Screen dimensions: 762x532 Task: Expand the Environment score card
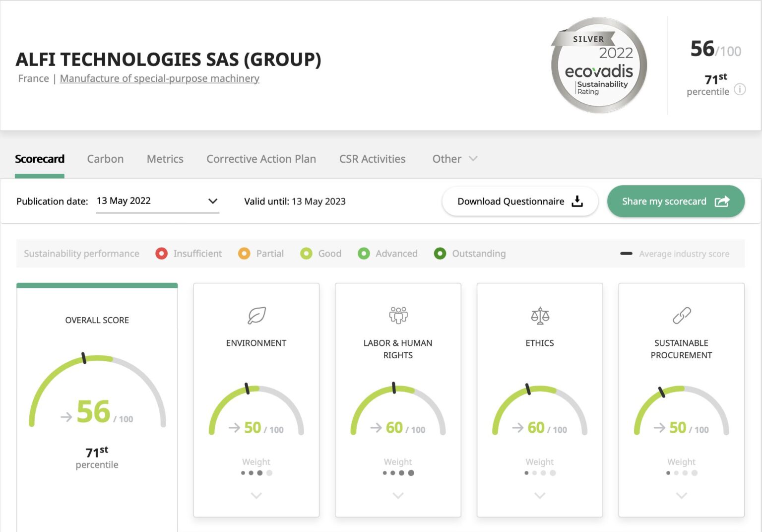tap(256, 496)
